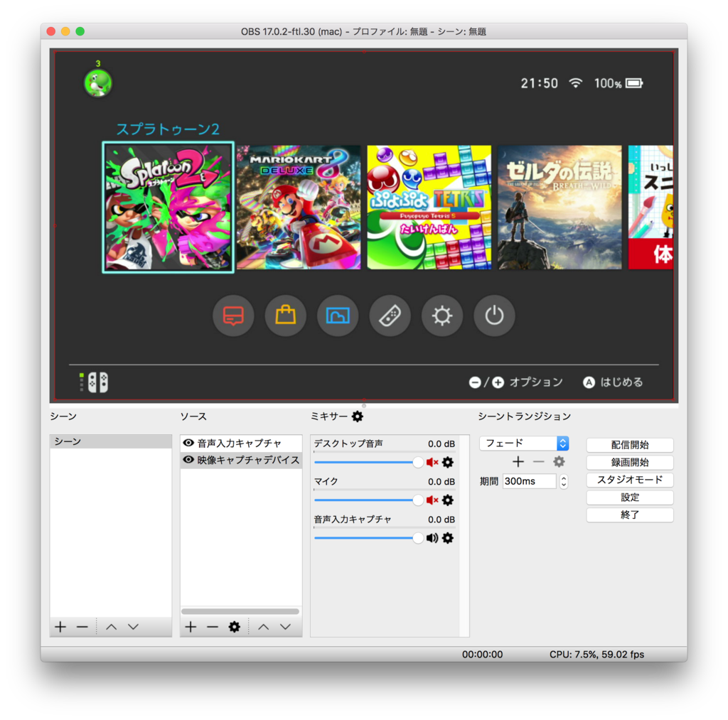
Task: Open 設定 settings button
Action: pyautogui.click(x=630, y=497)
